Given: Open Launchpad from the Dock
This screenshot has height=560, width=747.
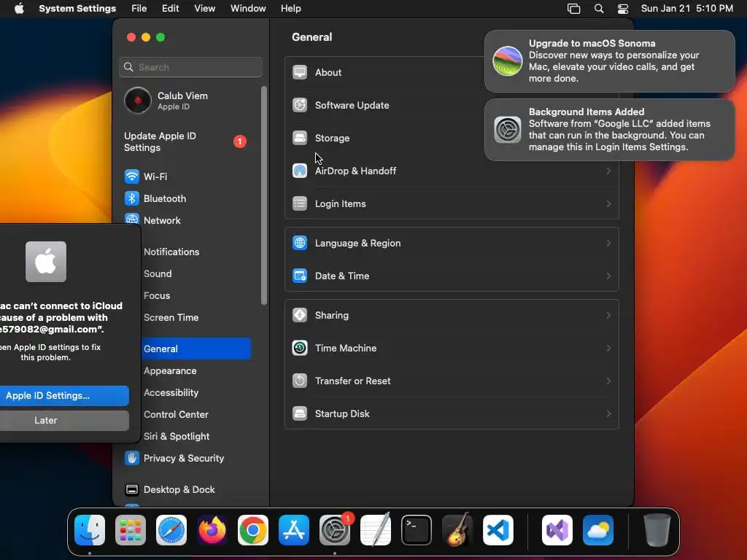Looking at the screenshot, I should (131, 530).
